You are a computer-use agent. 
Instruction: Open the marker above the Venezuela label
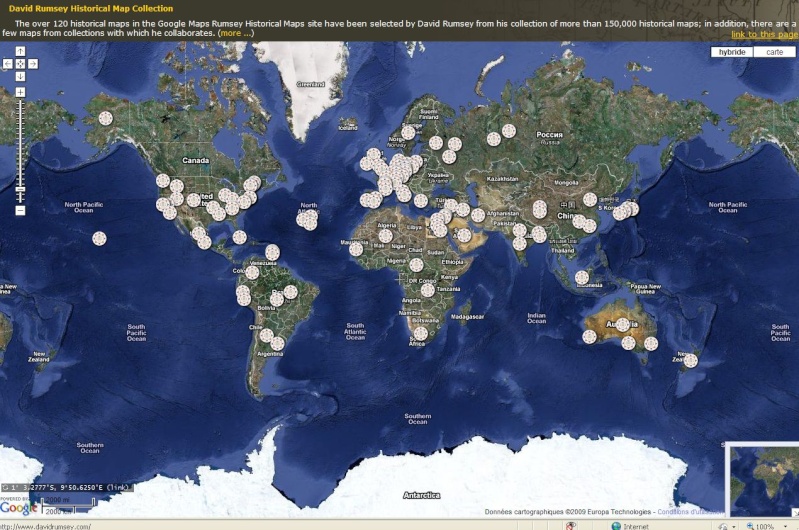pos(273,252)
